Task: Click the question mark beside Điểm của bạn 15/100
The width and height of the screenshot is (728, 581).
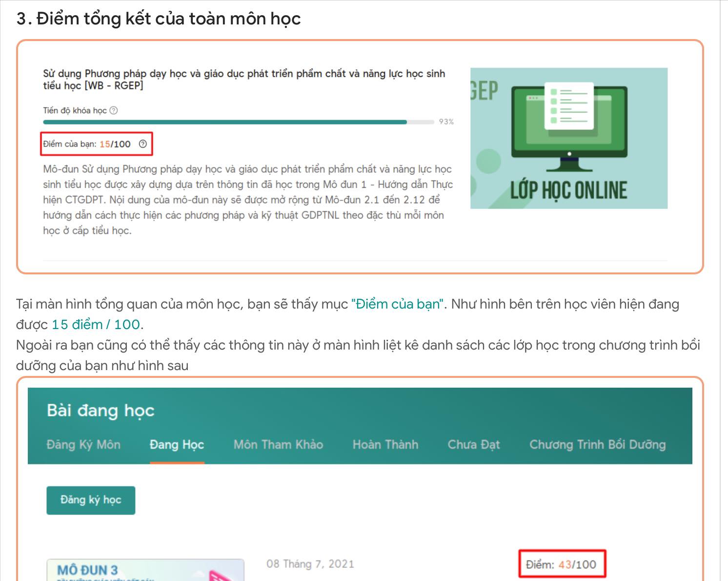Action: coord(142,144)
